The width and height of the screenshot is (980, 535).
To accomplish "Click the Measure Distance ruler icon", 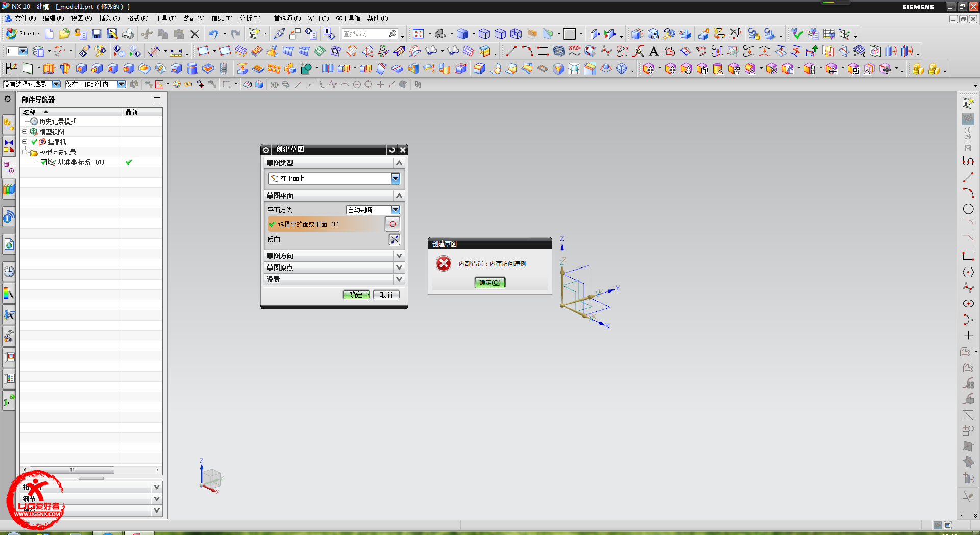I will 176,51.
